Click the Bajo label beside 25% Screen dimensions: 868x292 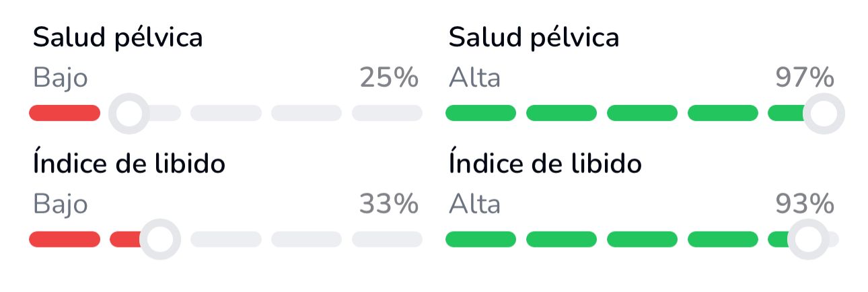click(61, 79)
